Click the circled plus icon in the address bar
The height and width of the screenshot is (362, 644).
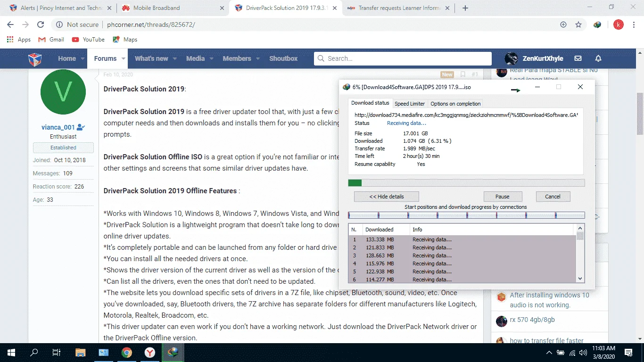pyautogui.click(x=563, y=25)
